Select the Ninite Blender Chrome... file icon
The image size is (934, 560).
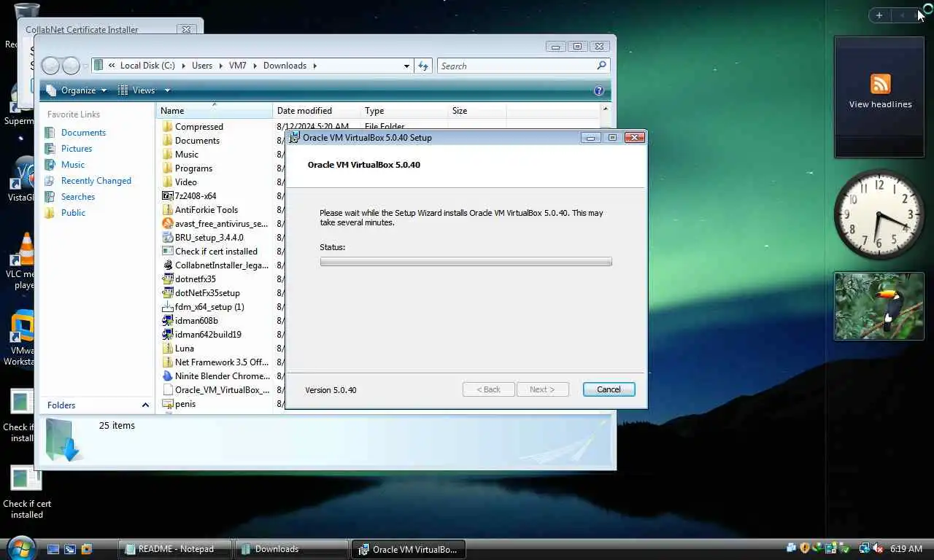167,376
